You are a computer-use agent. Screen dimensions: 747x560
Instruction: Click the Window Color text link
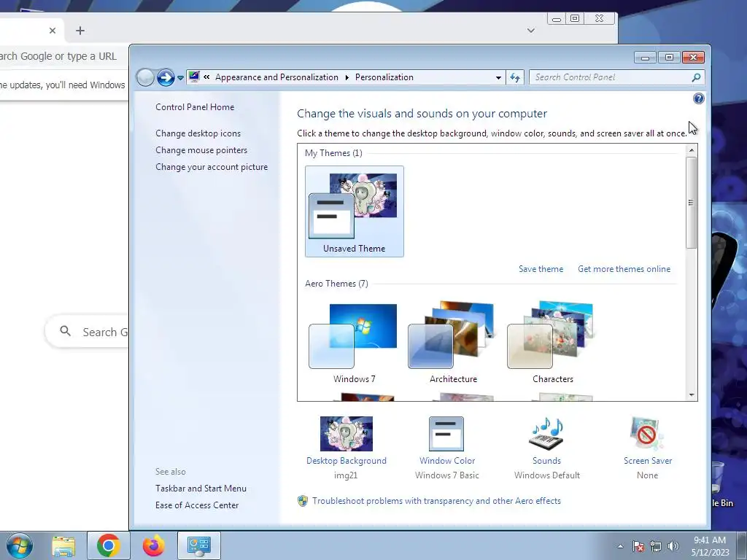pos(447,461)
